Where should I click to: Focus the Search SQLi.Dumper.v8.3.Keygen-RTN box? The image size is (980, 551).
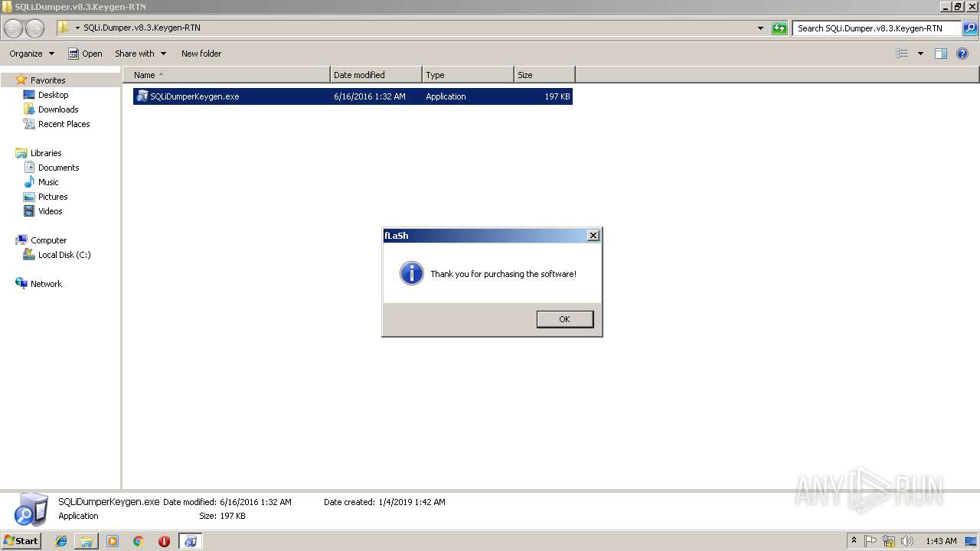[877, 28]
